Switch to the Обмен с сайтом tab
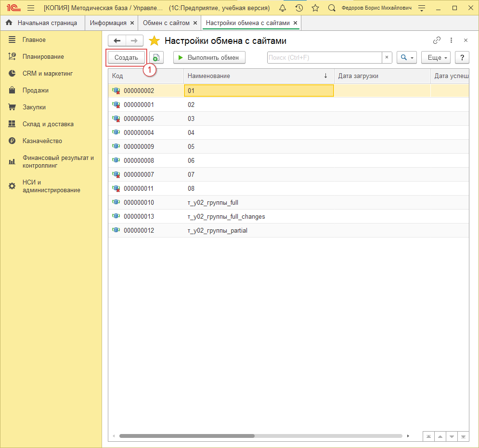 tap(167, 23)
